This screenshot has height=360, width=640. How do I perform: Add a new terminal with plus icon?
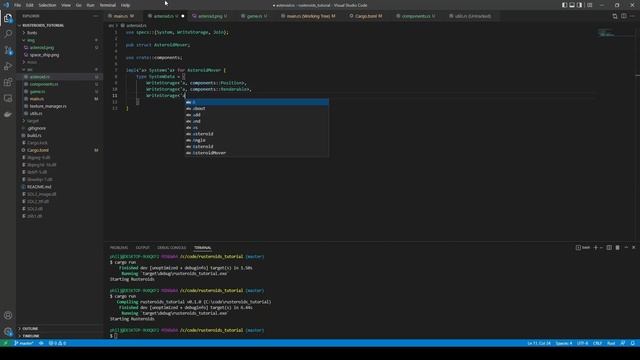pyautogui.click(x=596, y=247)
